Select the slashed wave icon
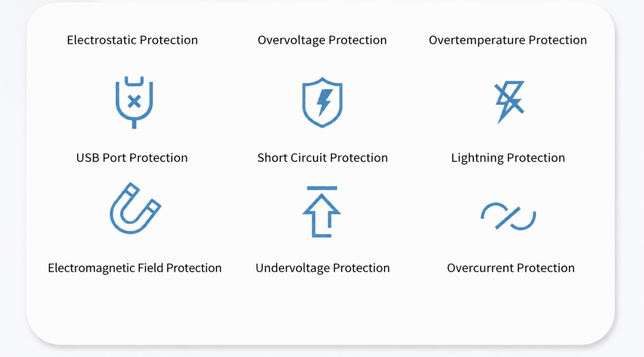This screenshot has width=644, height=357. 508,216
